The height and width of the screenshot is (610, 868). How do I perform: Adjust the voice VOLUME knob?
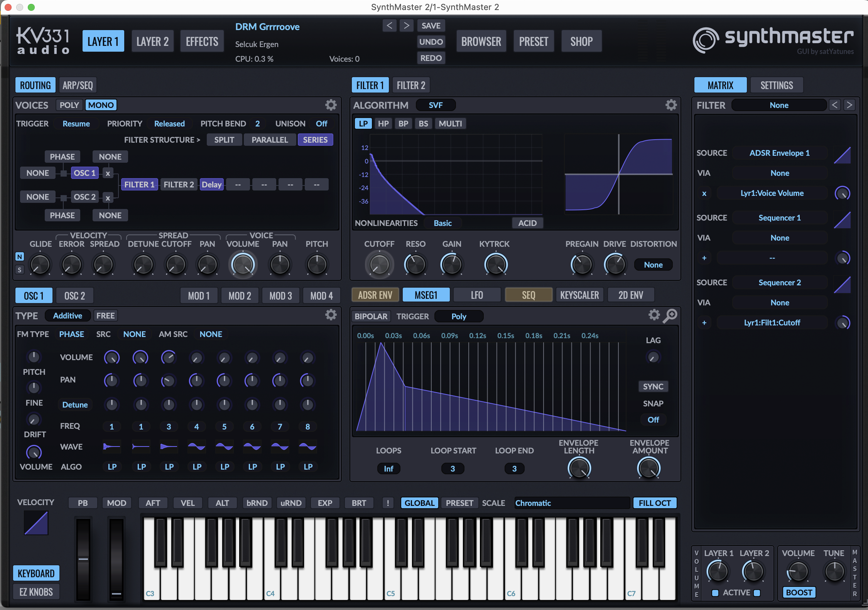tap(243, 265)
